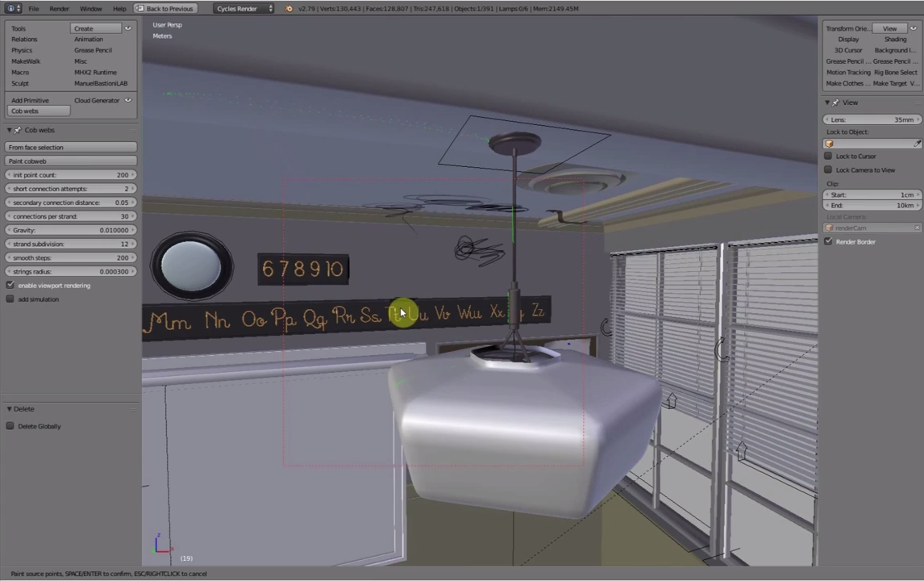
Task: Switch to the MHX2 Runtime tab
Action: (95, 73)
